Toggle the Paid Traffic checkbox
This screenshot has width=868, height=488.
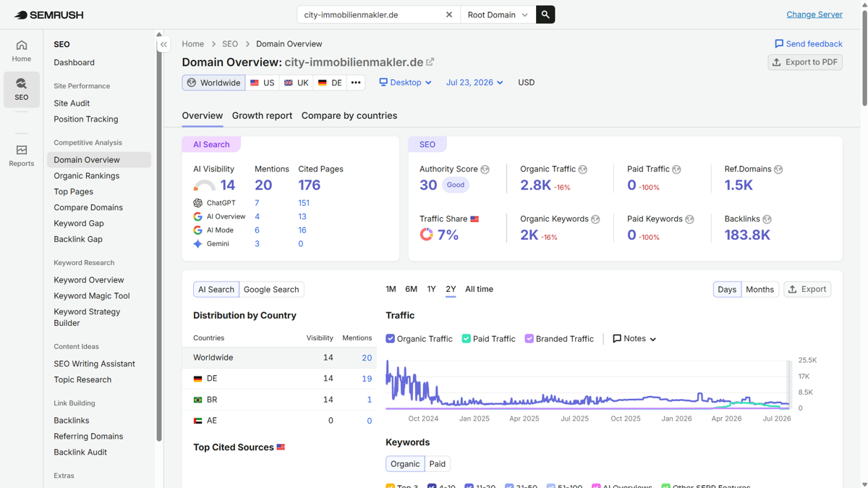467,338
